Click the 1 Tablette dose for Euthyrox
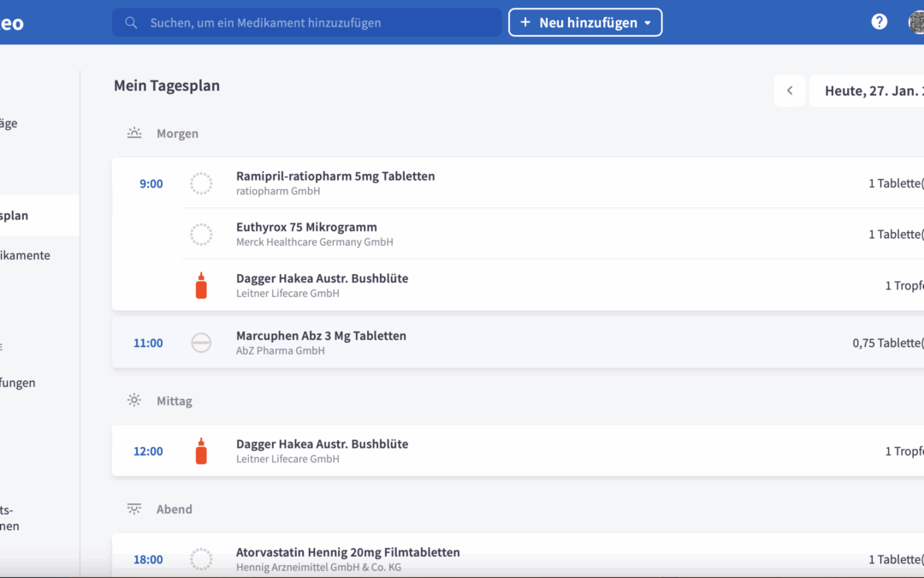The height and width of the screenshot is (578, 924). point(897,234)
